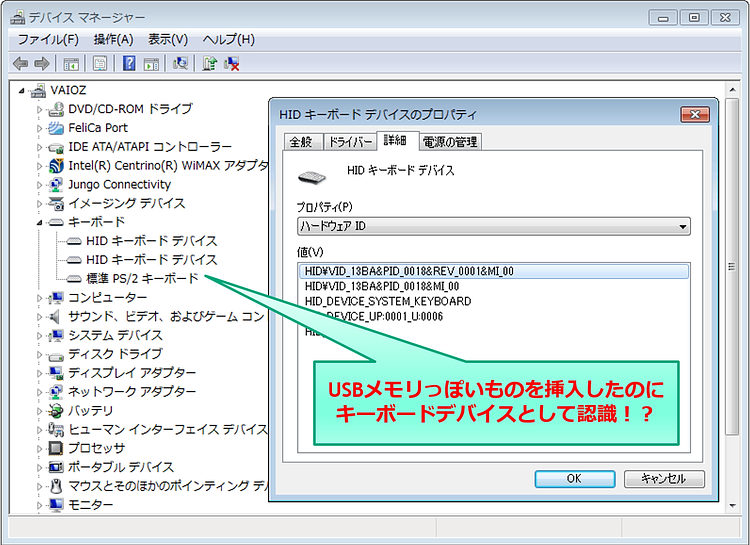
Task: Switch to the ドライバー tab
Action: [x=350, y=142]
